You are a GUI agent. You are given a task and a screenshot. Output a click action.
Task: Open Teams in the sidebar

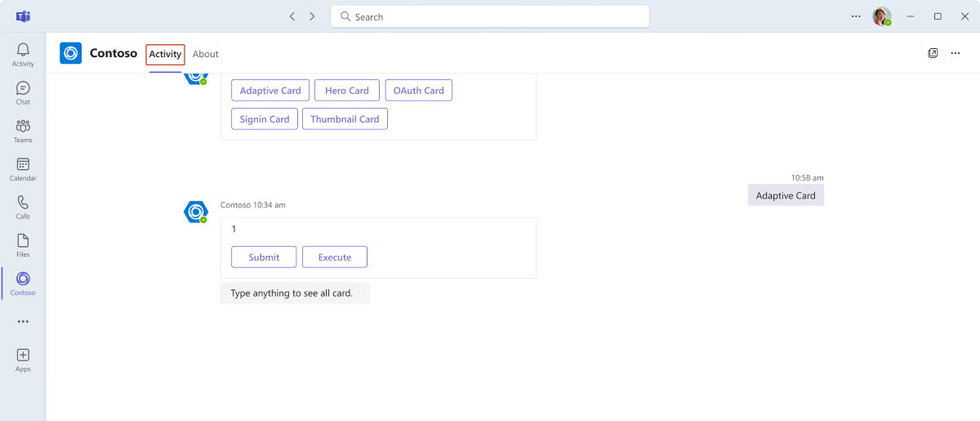pyautogui.click(x=23, y=132)
